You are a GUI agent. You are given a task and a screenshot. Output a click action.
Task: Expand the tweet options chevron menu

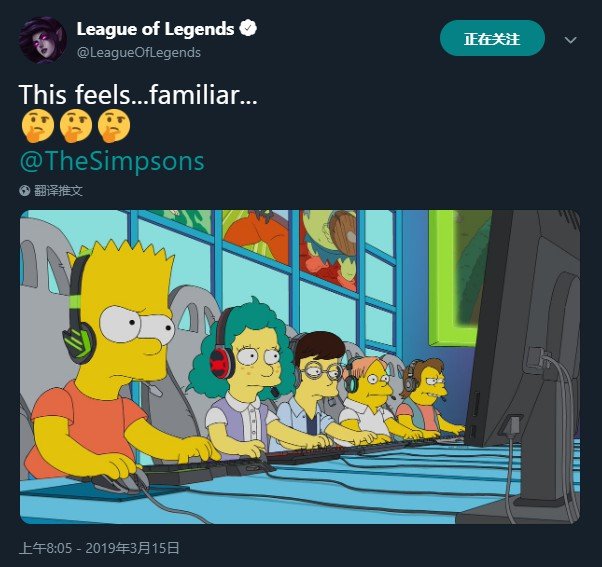[x=571, y=40]
